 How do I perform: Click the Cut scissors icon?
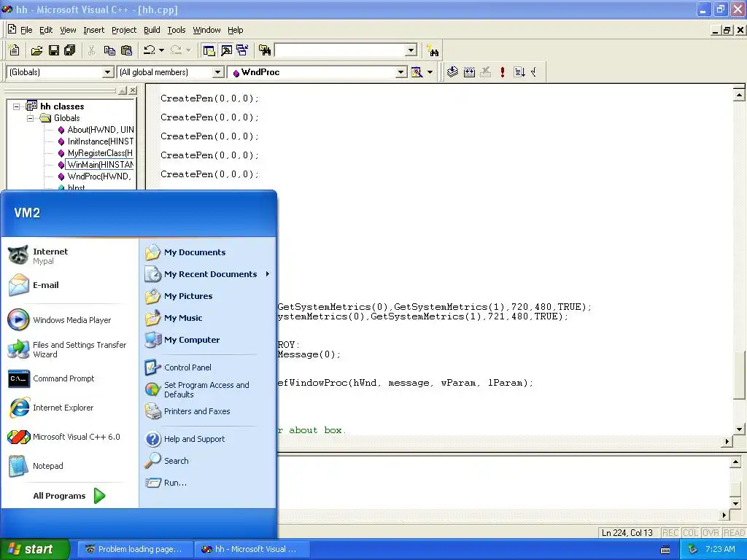(x=92, y=50)
